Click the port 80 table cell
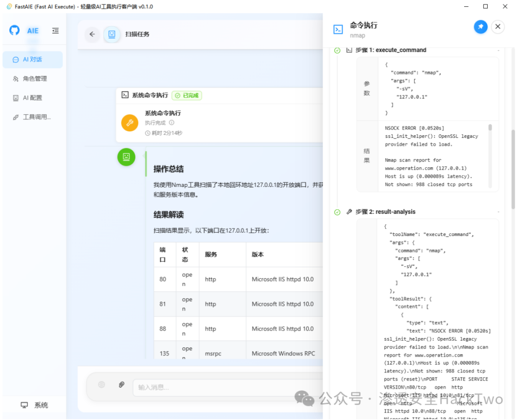This screenshot has width=520, height=420. 165,279
